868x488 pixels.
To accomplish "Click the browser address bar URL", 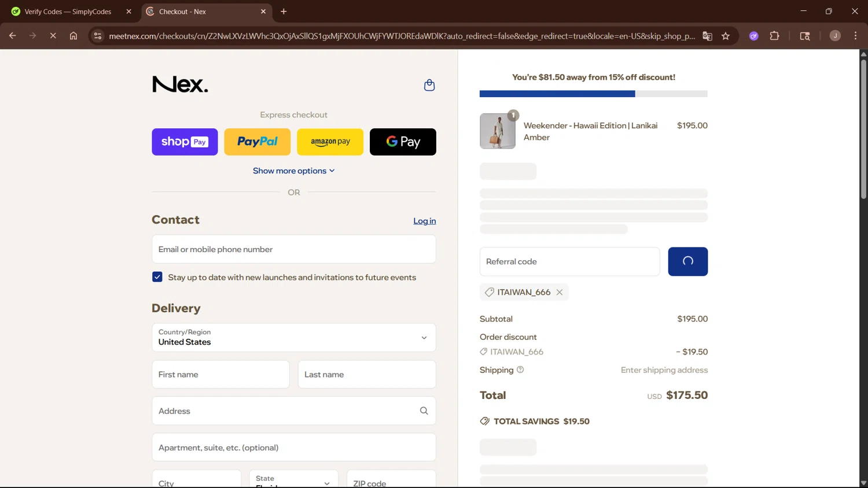I will point(402,36).
